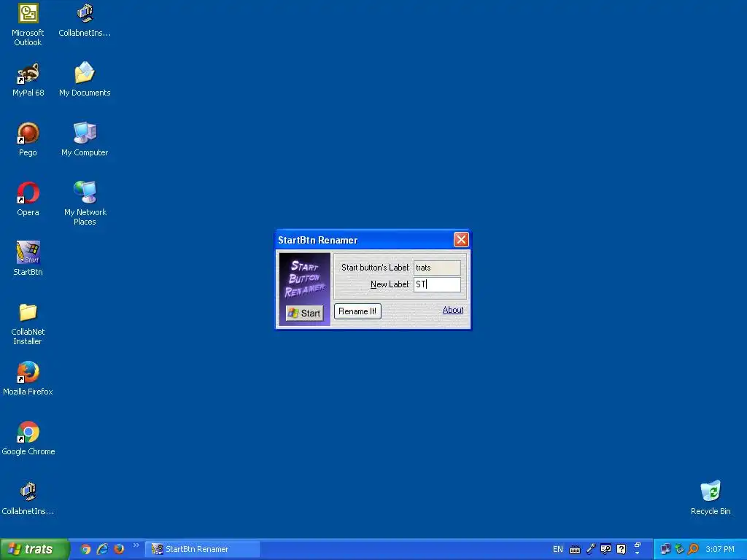Click network connection tray icon

tap(665, 549)
